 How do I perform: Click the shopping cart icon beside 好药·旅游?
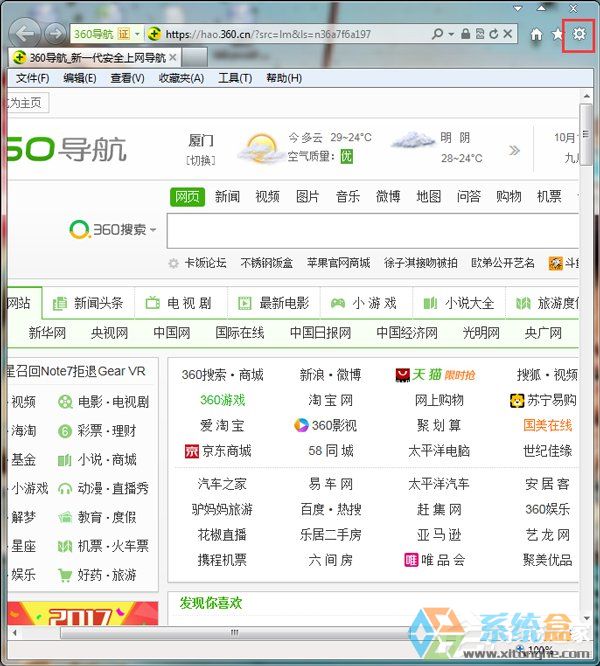click(65, 576)
